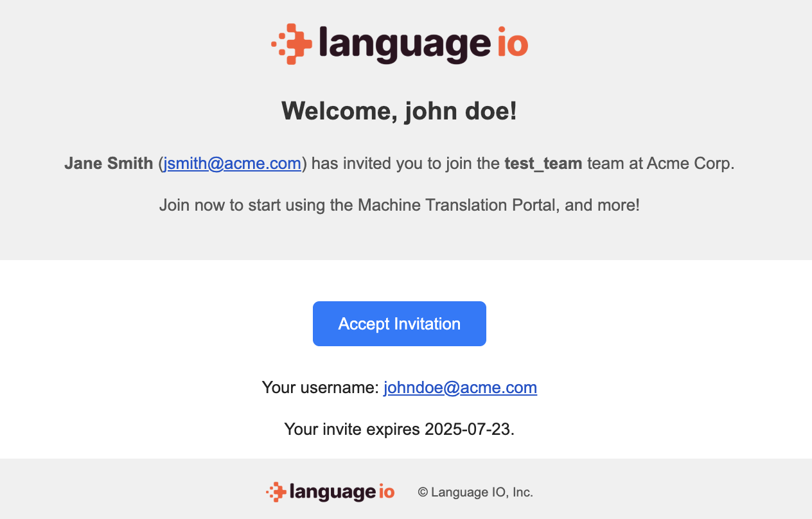Image resolution: width=812 pixels, height=519 pixels.
Task: Click the large Language IO header logo
Action: click(400, 44)
